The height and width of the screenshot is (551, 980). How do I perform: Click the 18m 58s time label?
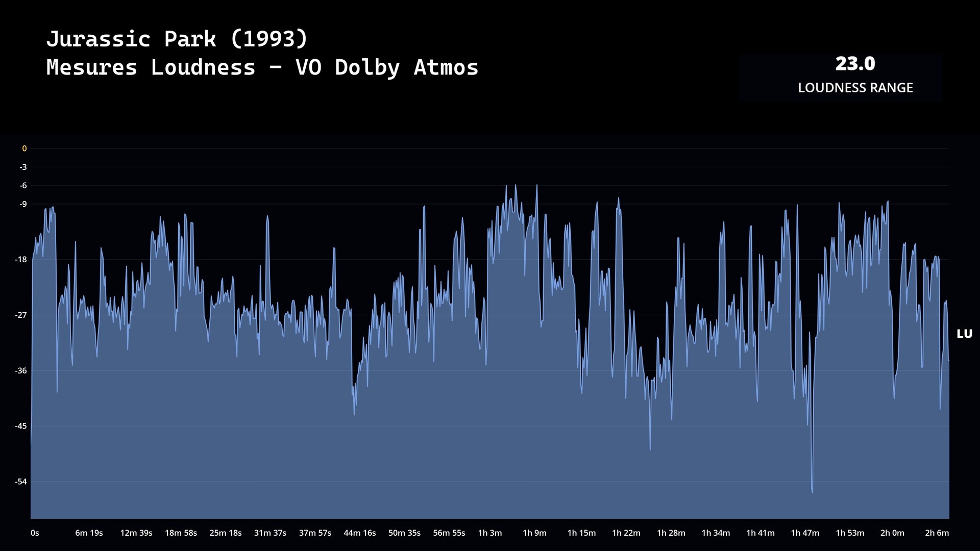pos(181,533)
